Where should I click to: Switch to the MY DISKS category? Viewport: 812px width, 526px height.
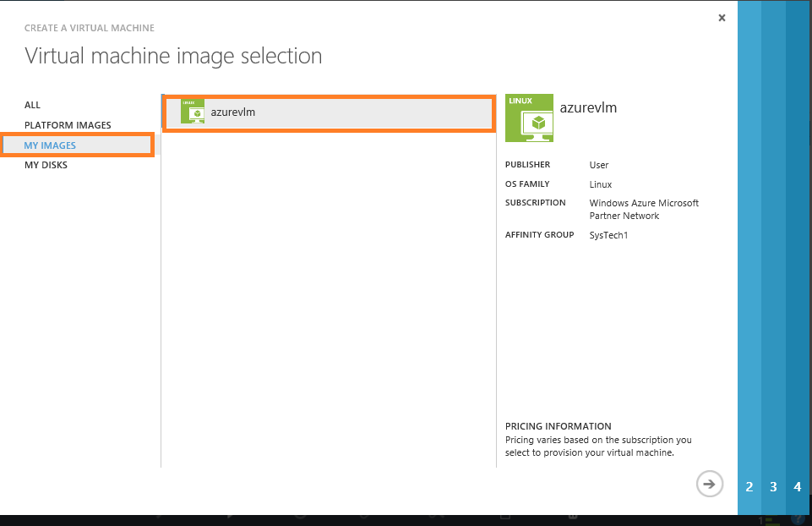tap(46, 165)
